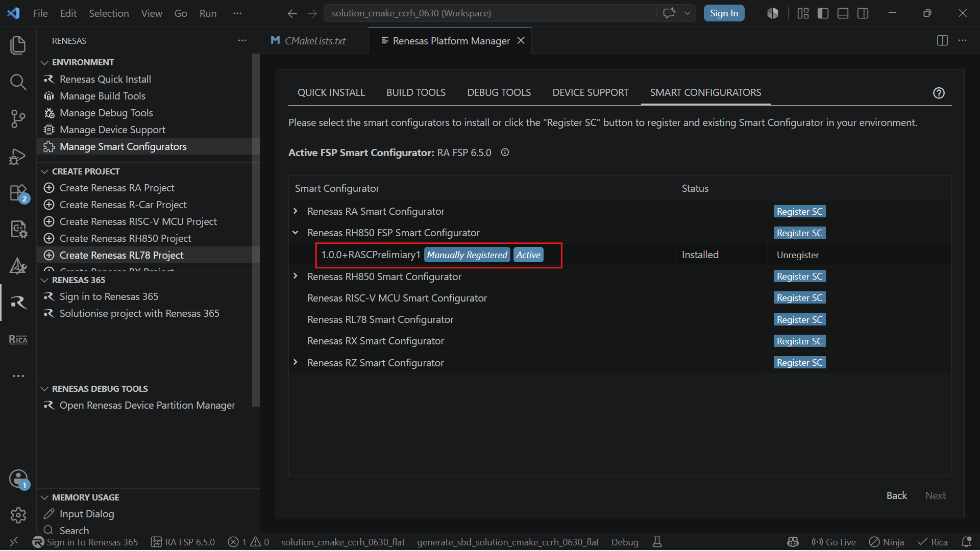This screenshot has height=551, width=980.
Task: Collapse Renesas RH850 FSP Smart Configurator row
Action: point(296,233)
